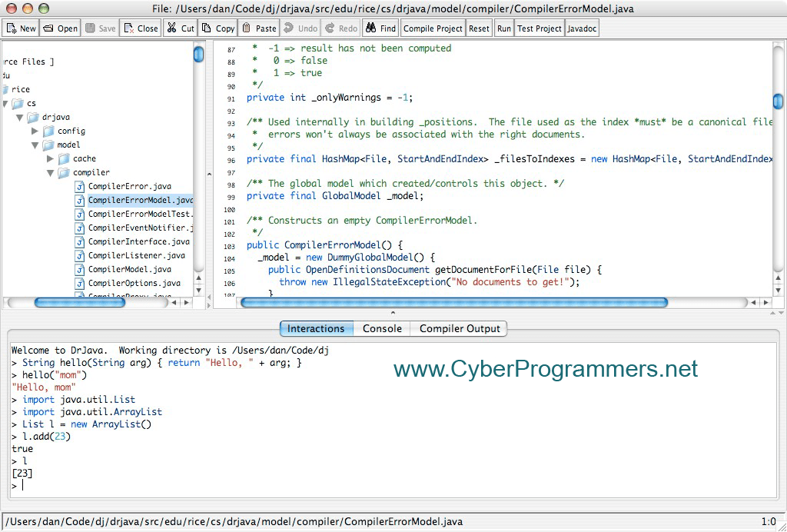Expand the config folder

click(35, 131)
